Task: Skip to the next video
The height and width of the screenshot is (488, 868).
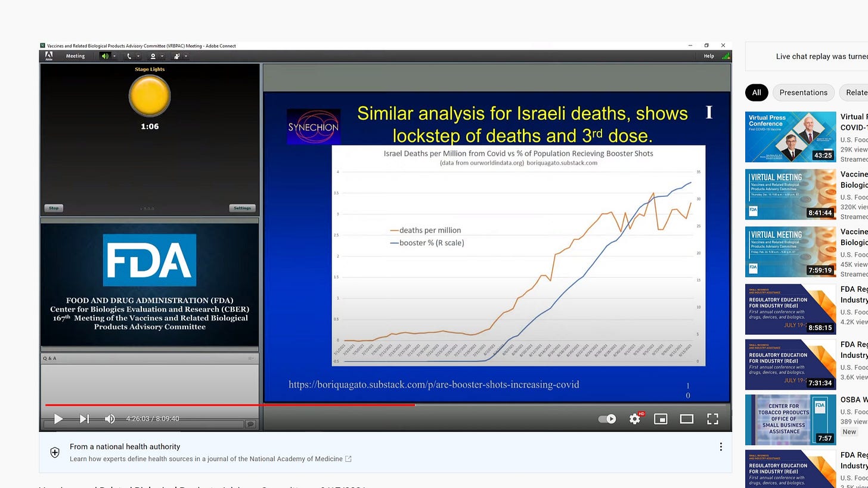Action: click(x=85, y=419)
